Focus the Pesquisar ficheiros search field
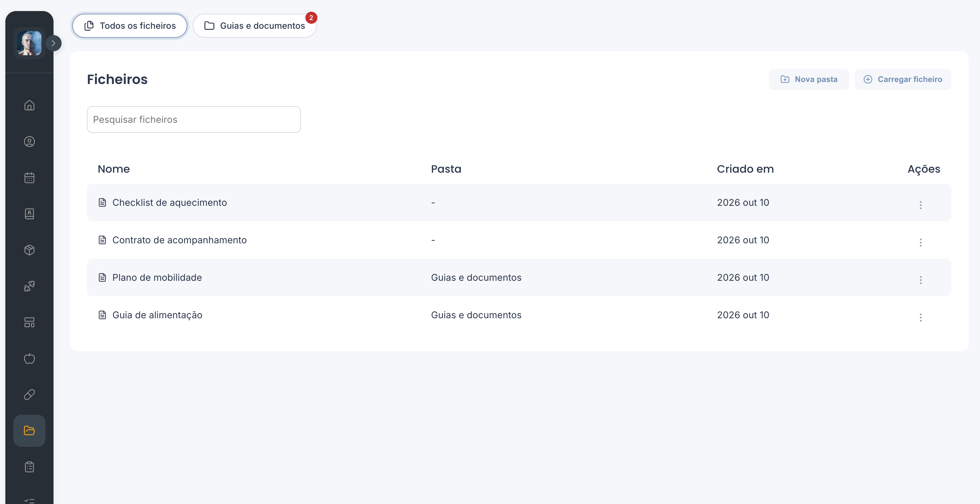 (x=194, y=119)
